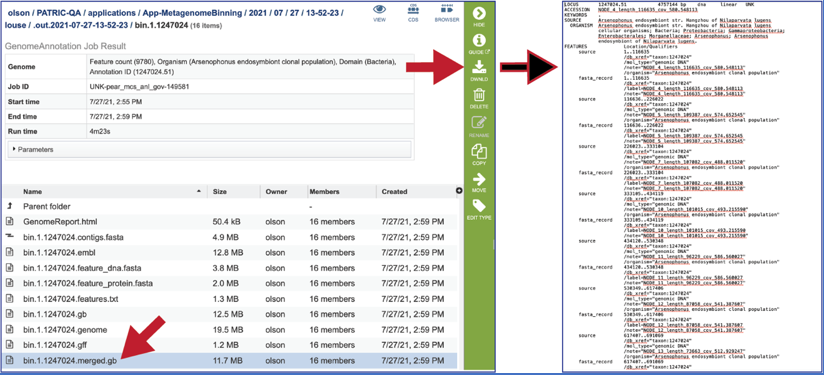Image resolution: width=824 pixels, height=375 pixels.
Task: Sort by the Owner column header
Action: pos(276,192)
